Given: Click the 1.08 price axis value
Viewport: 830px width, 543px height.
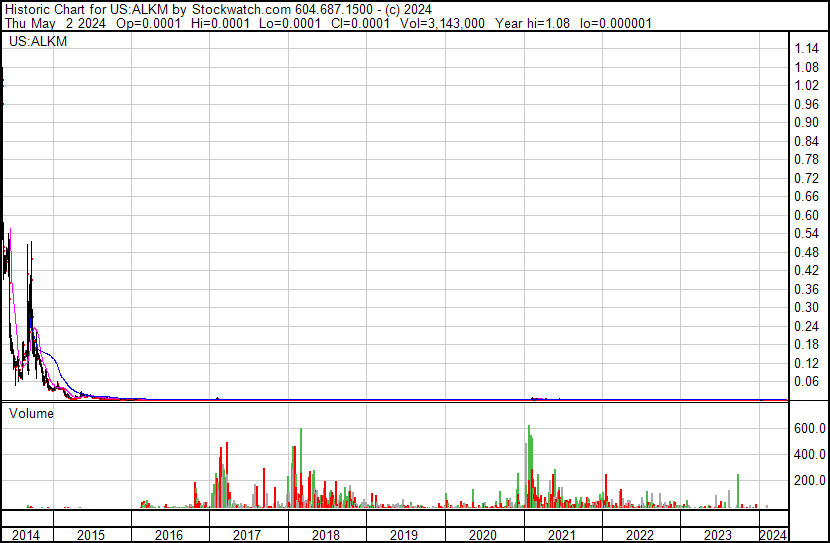Looking at the screenshot, I should (x=807, y=67).
